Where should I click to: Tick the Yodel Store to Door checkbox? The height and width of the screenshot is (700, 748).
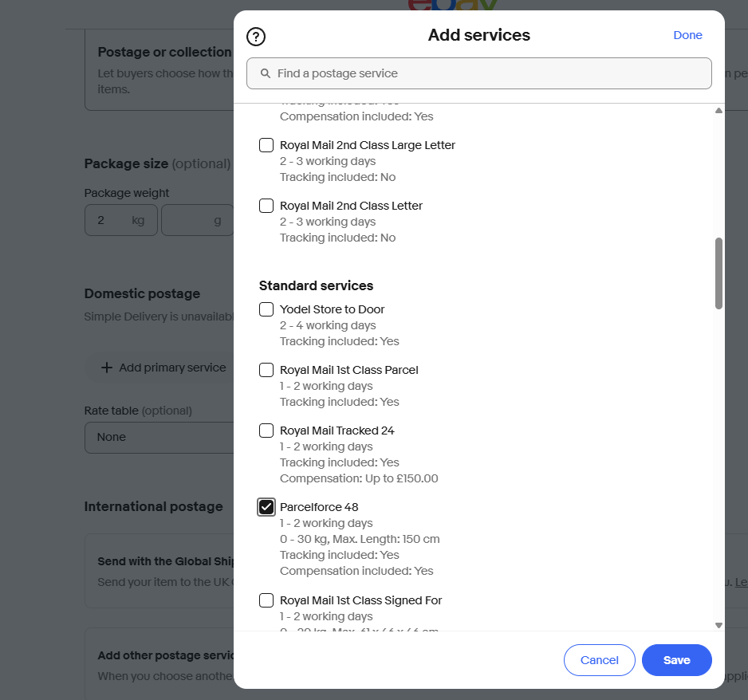pos(266,309)
